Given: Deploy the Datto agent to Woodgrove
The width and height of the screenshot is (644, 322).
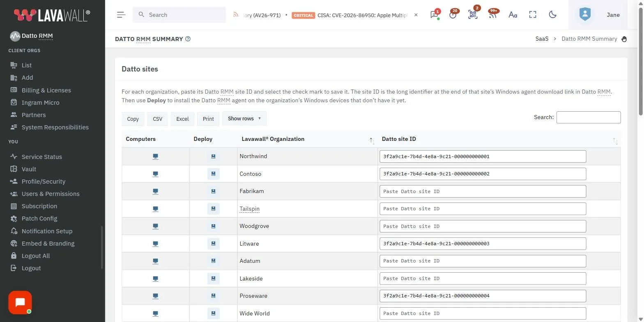Looking at the screenshot, I should click(214, 226).
